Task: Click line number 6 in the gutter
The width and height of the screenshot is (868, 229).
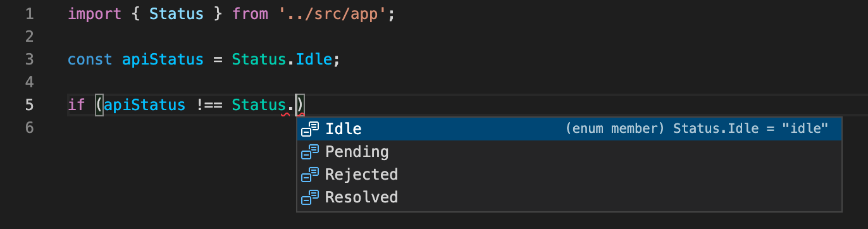Action: (29, 128)
